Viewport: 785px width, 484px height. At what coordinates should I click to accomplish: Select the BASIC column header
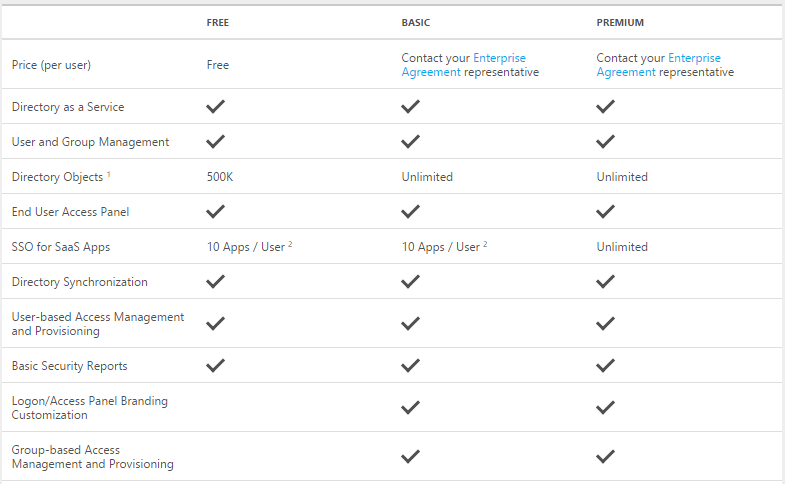pyautogui.click(x=416, y=23)
